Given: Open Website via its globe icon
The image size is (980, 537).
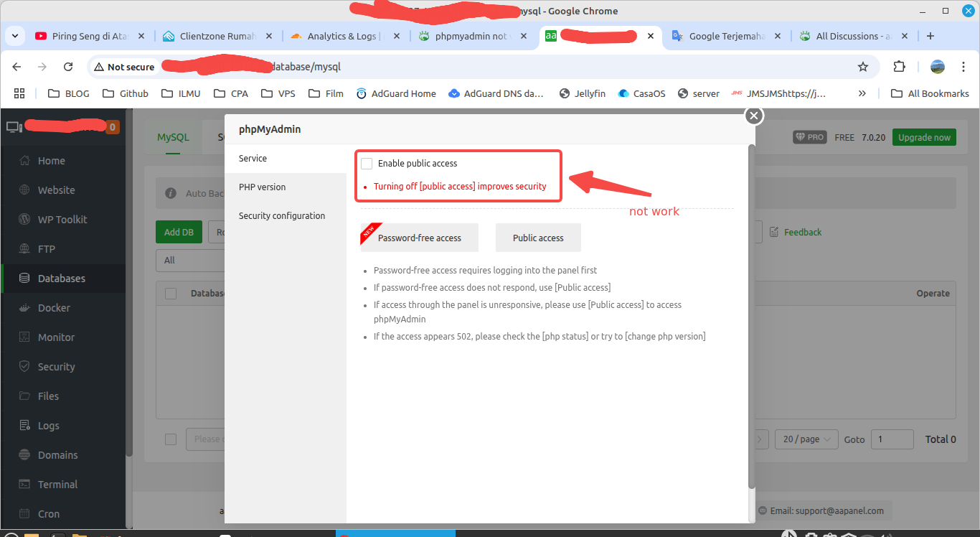Looking at the screenshot, I should click(x=25, y=190).
